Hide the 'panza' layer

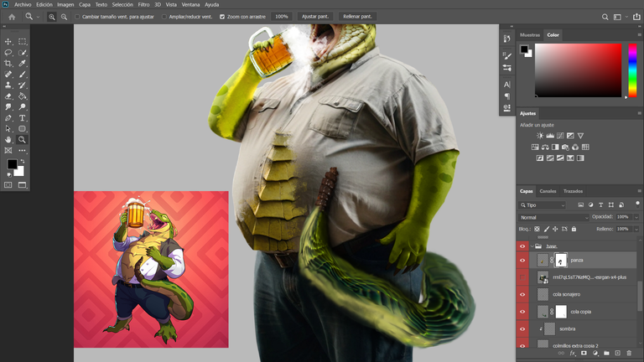tap(522, 261)
